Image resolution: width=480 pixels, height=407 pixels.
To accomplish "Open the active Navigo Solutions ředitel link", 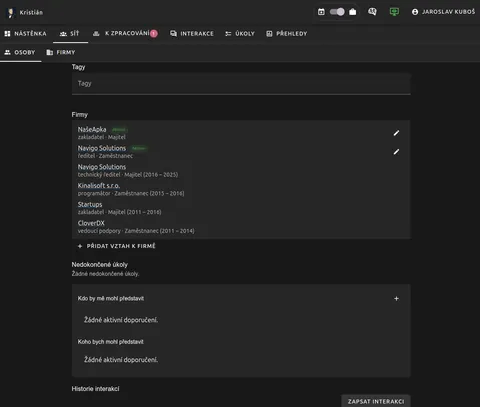I will pos(102,148).
